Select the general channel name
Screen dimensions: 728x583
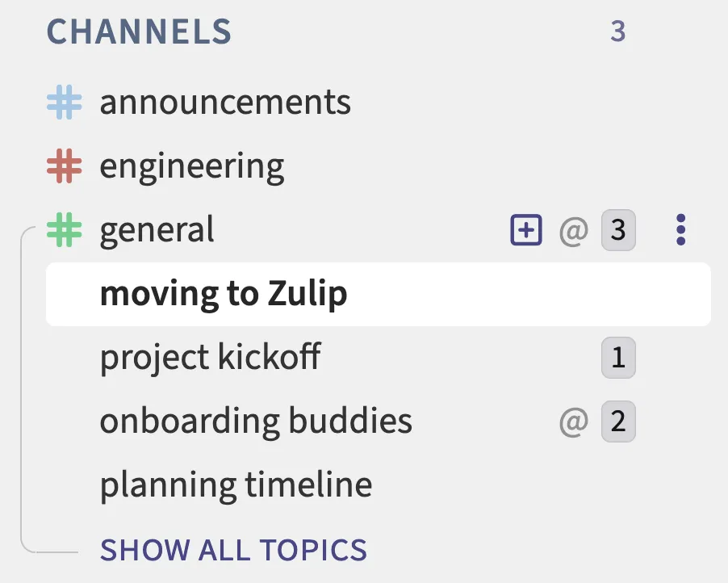[x=157, y=230]
